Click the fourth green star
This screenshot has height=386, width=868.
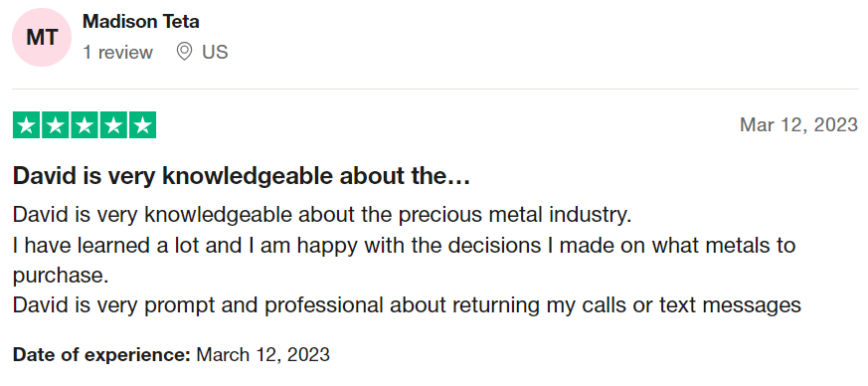point(113,125)
